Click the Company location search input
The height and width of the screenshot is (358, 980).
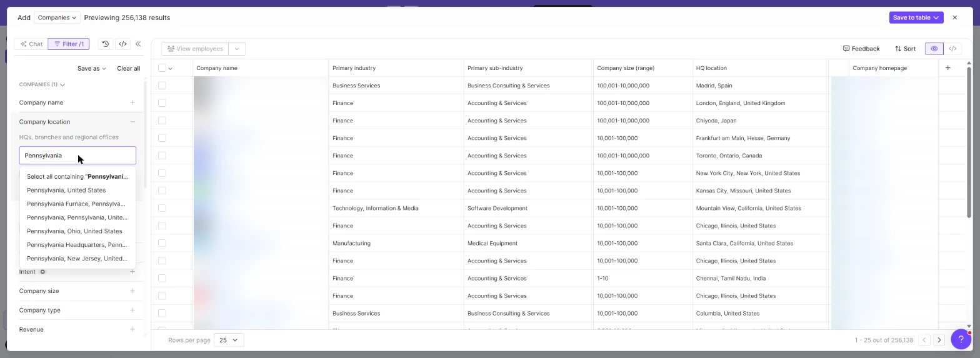coord(77,156)
